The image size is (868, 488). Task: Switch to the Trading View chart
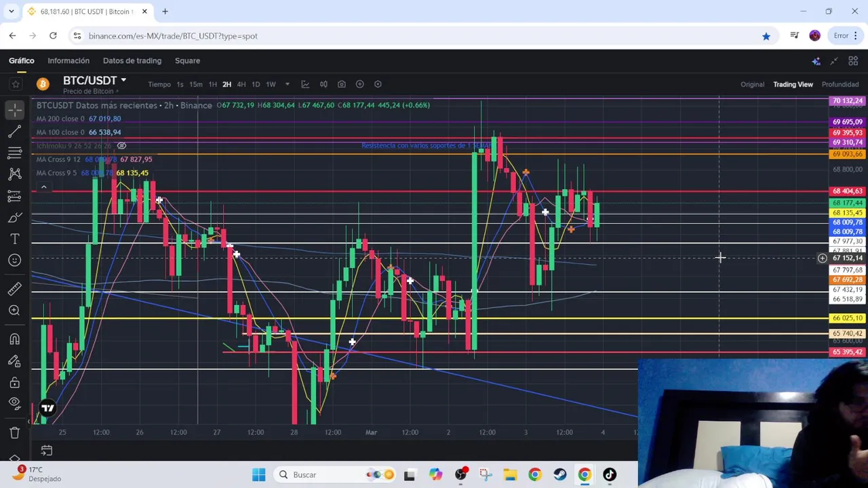click(793, 85)
